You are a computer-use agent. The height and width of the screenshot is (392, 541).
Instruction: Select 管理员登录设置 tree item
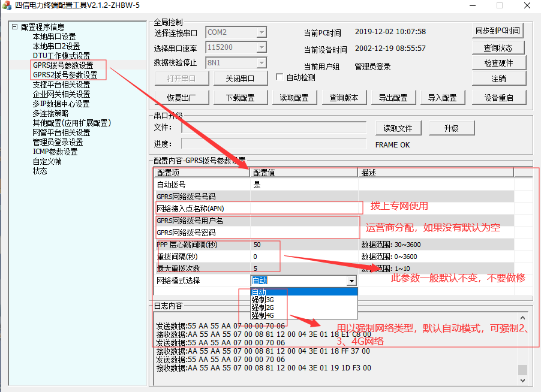(58, 143)
